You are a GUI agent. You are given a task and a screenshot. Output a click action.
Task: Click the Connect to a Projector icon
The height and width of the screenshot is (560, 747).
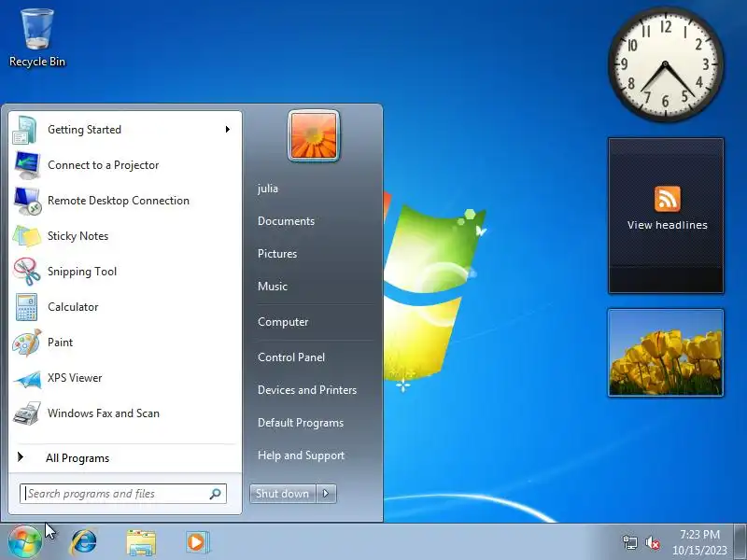tap(27, 165)
